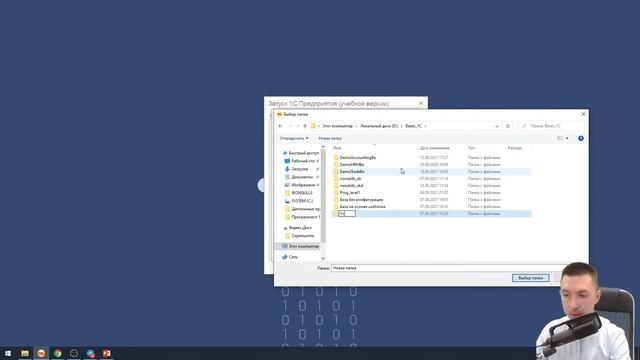Open Быстрый доступ in sidebar

[x=301, y=153]
